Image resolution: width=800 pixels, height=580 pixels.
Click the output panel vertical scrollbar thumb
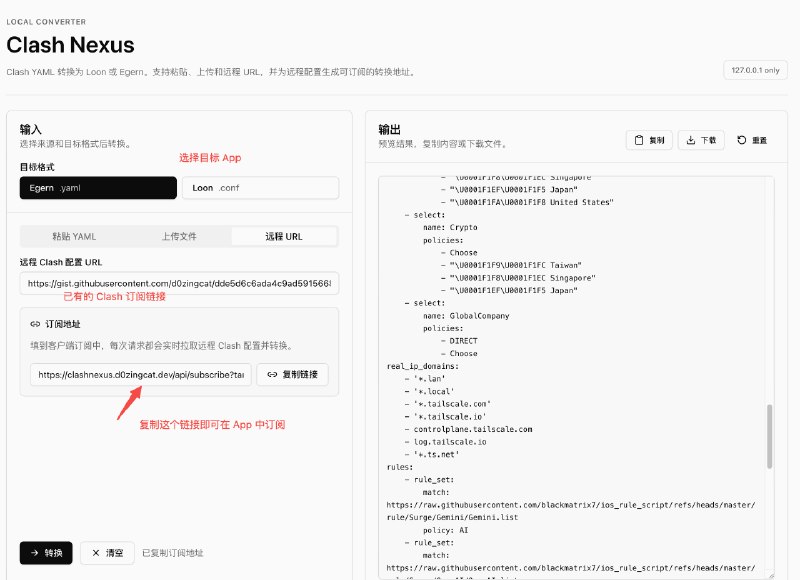[769, 436]
